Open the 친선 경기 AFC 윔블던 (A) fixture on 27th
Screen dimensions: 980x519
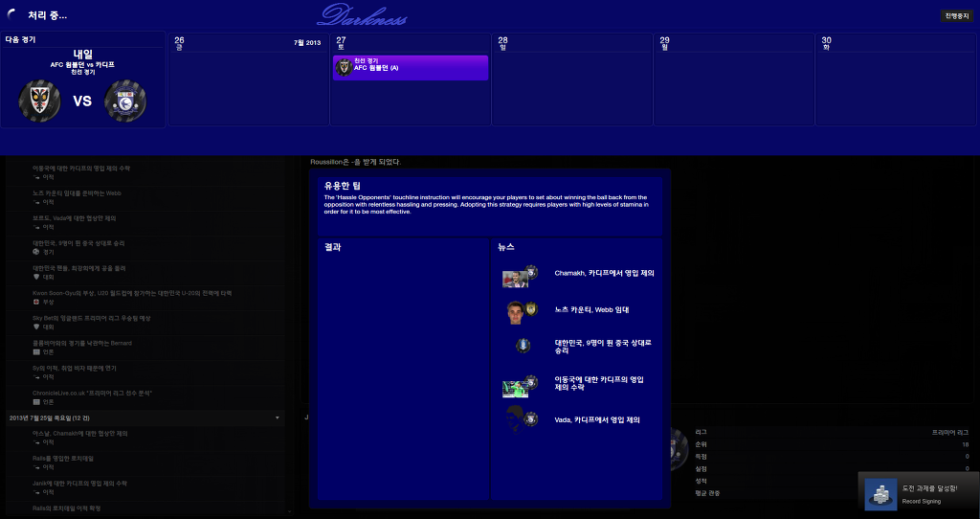point(411,68)
